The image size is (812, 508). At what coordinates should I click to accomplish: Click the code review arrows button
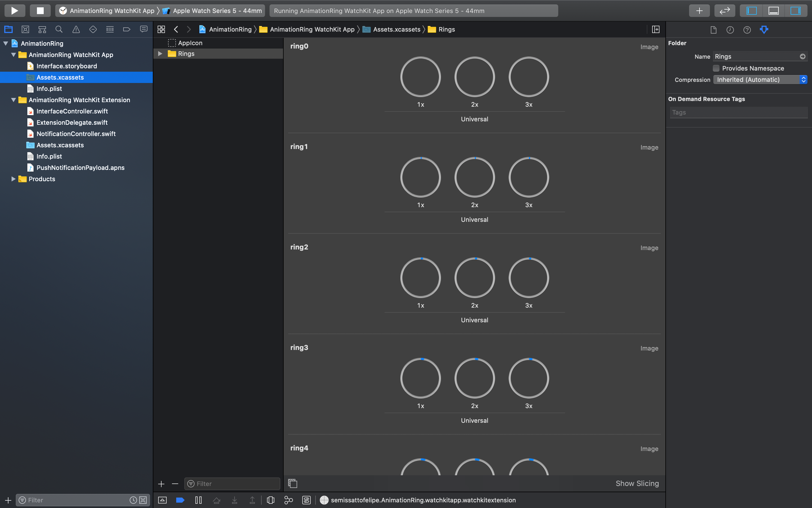pyautogui.click(x=724, y=10)
